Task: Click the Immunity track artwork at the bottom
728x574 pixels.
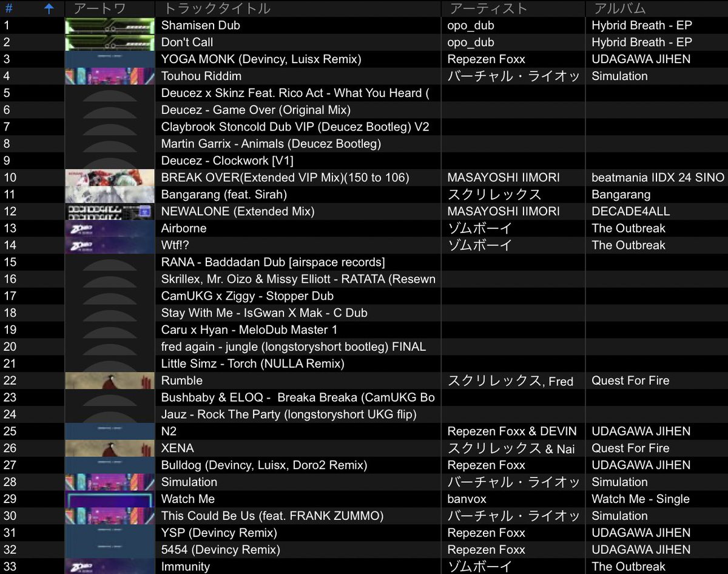Action: (109, 566)
